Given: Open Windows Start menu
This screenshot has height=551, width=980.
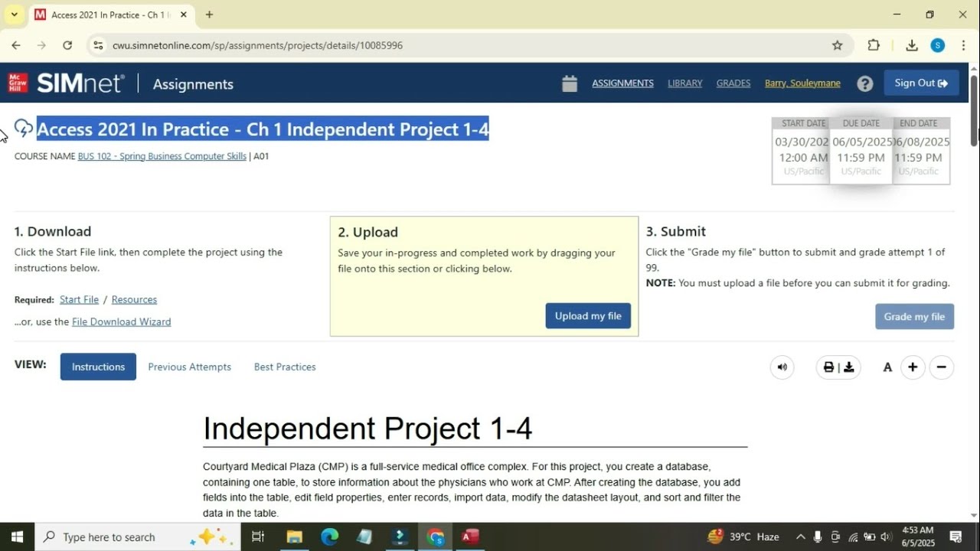Looking at the screenshot, I should pos(17,536).
